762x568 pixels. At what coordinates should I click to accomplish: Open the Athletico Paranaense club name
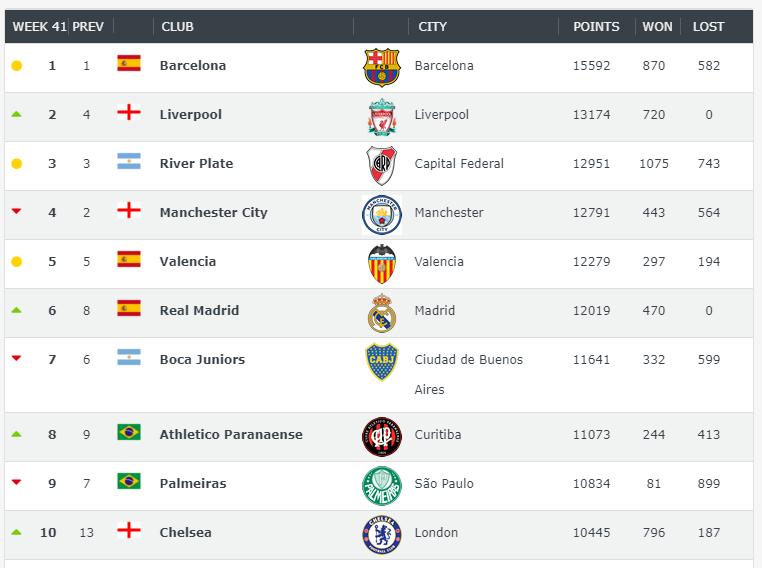click(231, 434)
